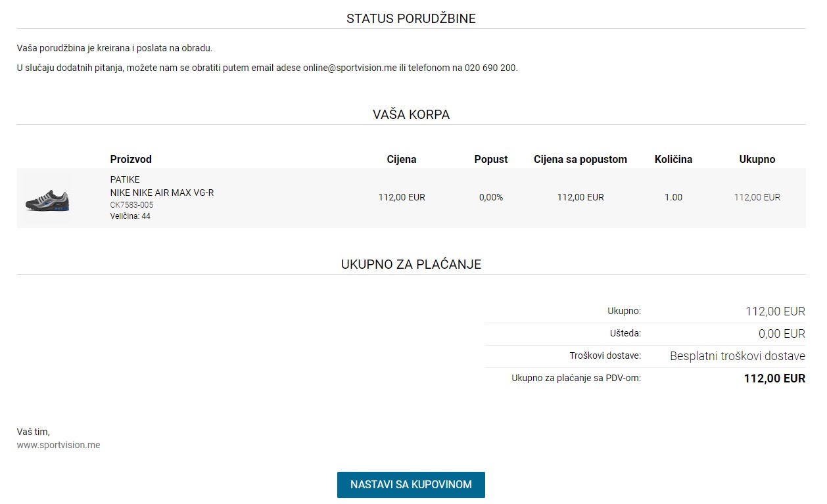The width and height of the screenshot is (827, 504).
Task: Click the Ukupno column header
Action: (757, 159)
